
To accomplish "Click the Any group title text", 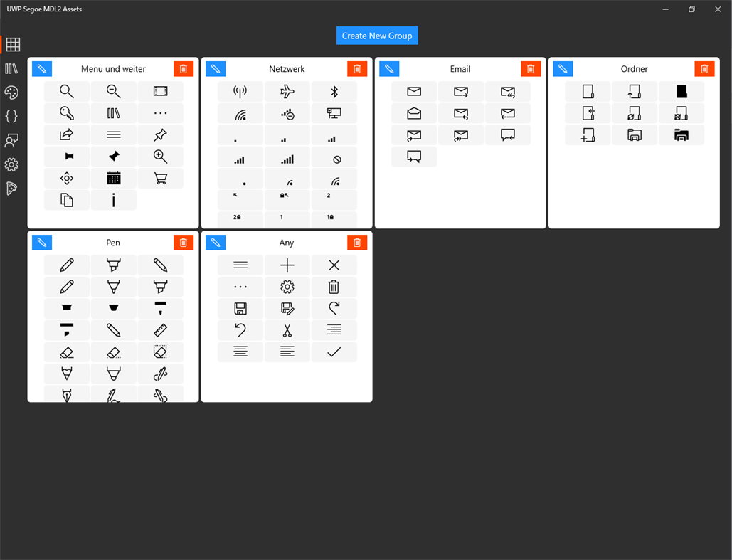I will coord(287,242).
